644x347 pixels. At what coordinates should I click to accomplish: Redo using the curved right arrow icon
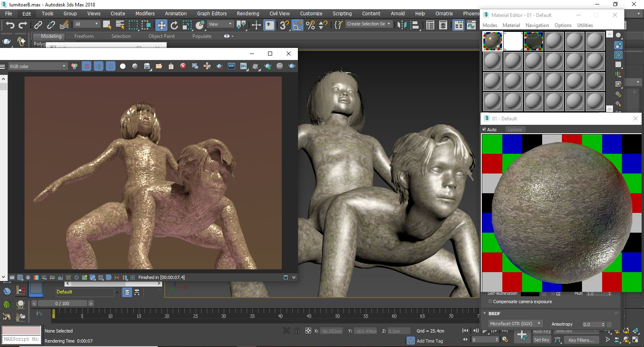23,25
